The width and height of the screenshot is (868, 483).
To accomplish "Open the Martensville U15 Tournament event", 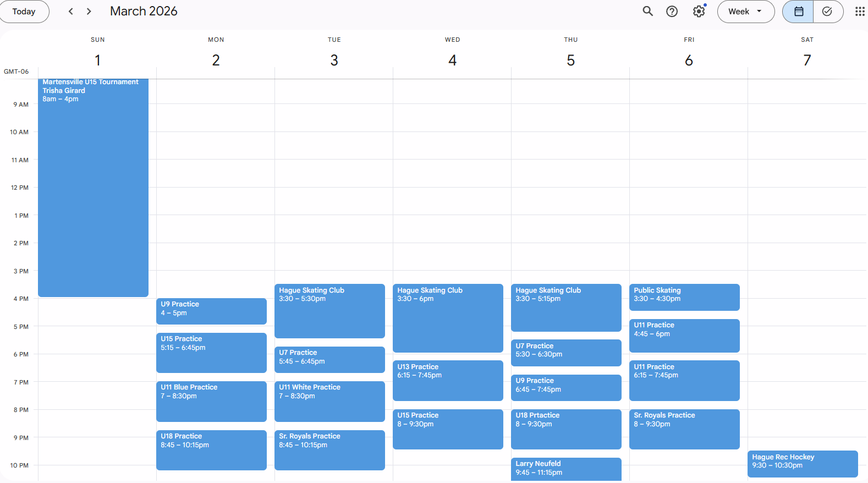I will pos(93,187).
